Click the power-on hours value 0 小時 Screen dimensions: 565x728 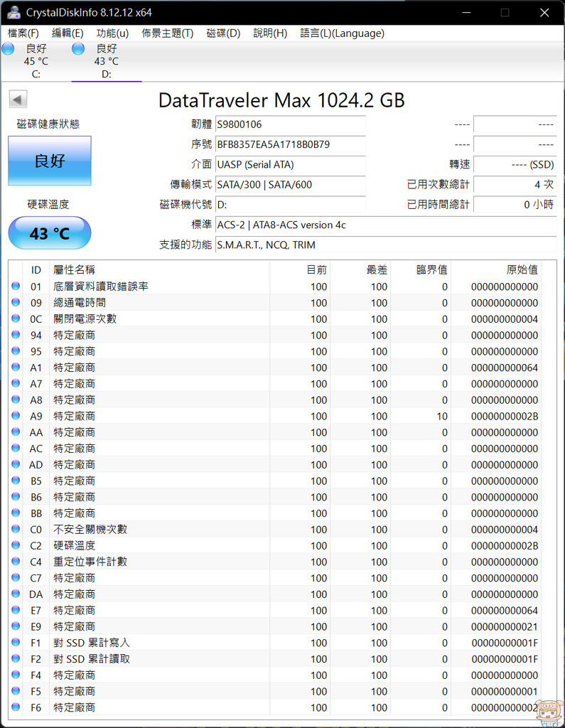(x=515, y=204)
